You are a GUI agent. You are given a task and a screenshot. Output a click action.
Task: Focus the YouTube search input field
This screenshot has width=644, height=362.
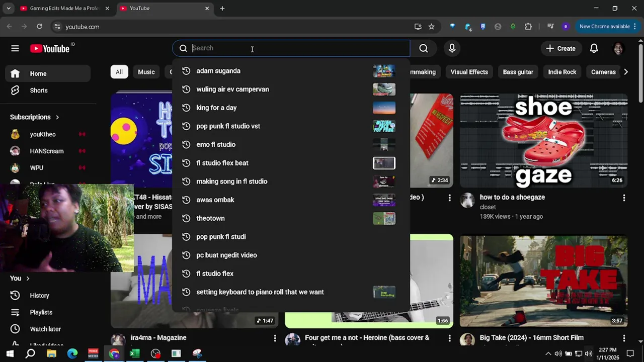click(292, 48)
